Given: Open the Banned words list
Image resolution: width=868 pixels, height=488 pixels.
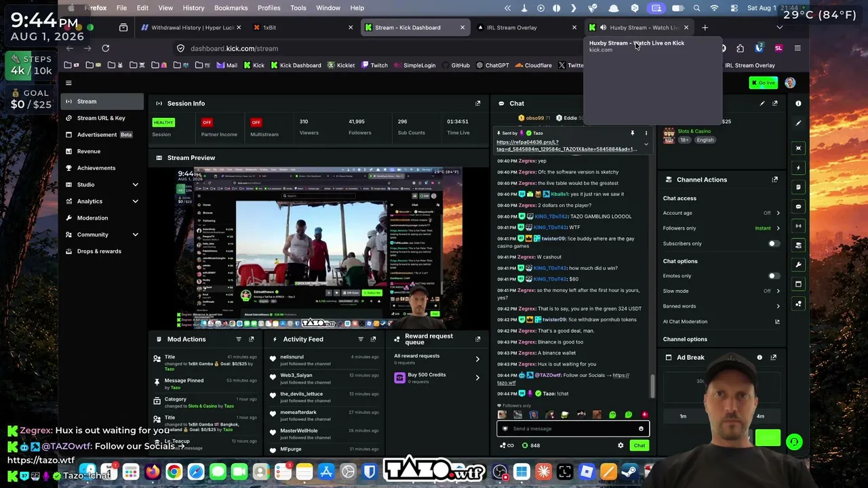Looking at the screenshot, I should pos(722,306).
